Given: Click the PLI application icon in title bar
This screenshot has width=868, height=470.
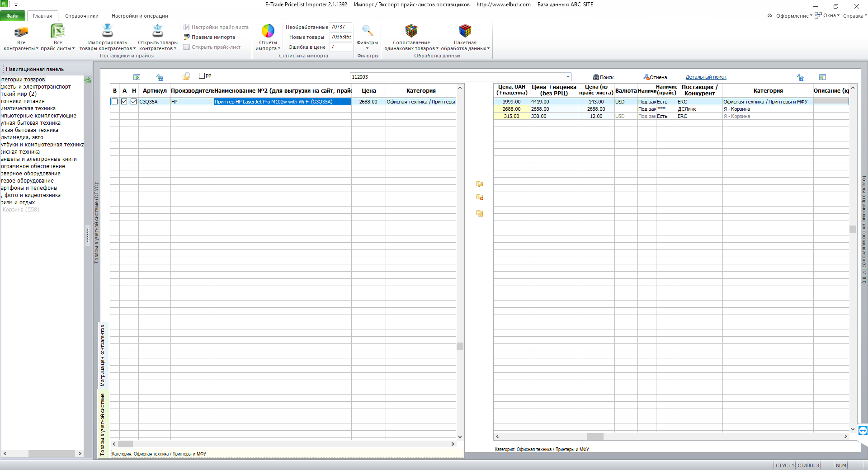Looking at the screenshot, I should coord(4,4).
